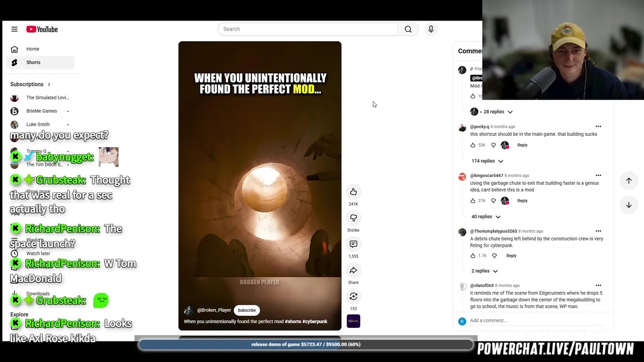Image resolution: width=644 pixels, height=362 pixels.
Task: Open the short's comments icon
Action: (353, 244)
